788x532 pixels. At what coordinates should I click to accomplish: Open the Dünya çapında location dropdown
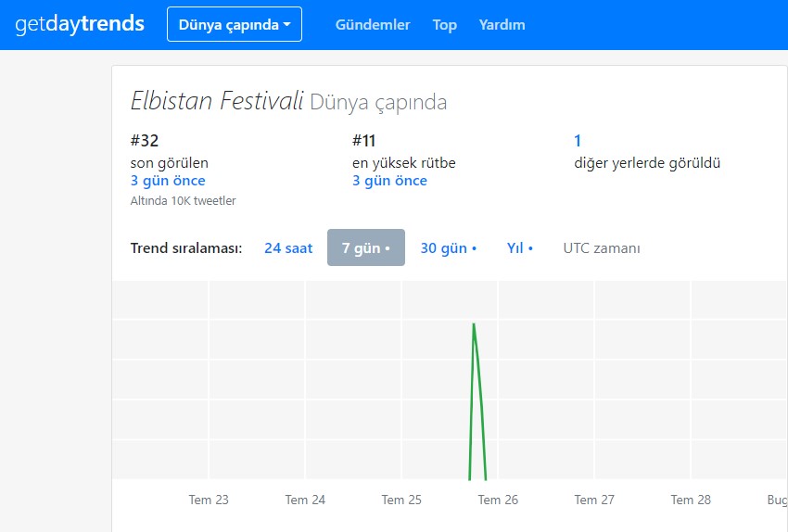tap(234, 25)
